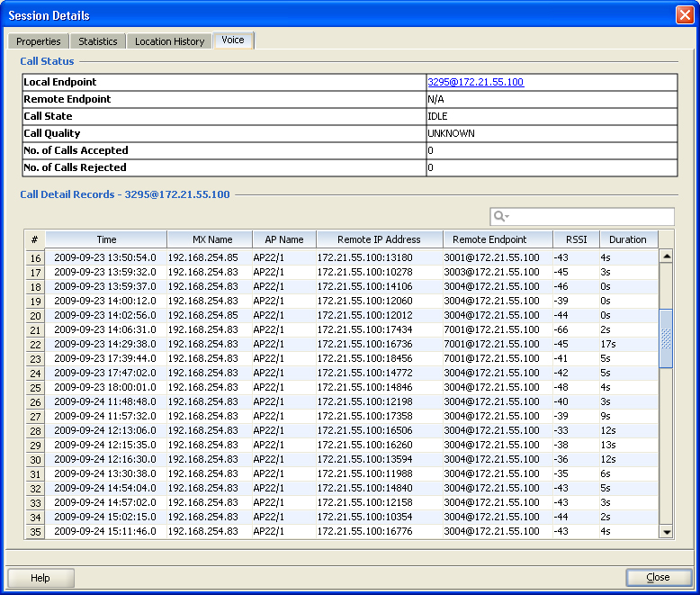Click the Close button at bottom
The width and height of the screenshot is (700, 595).
658,578
